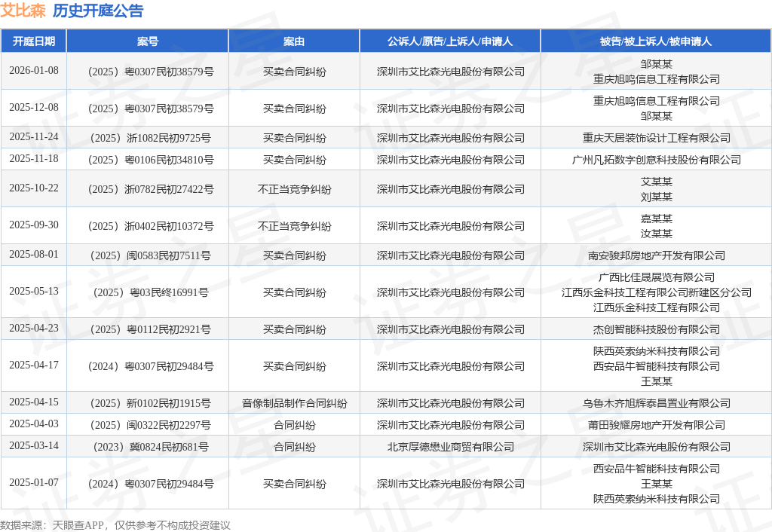772x532 pixels.
Task: Select case number (2025)闽0322民初2297号
Action: tap(150, 425)
